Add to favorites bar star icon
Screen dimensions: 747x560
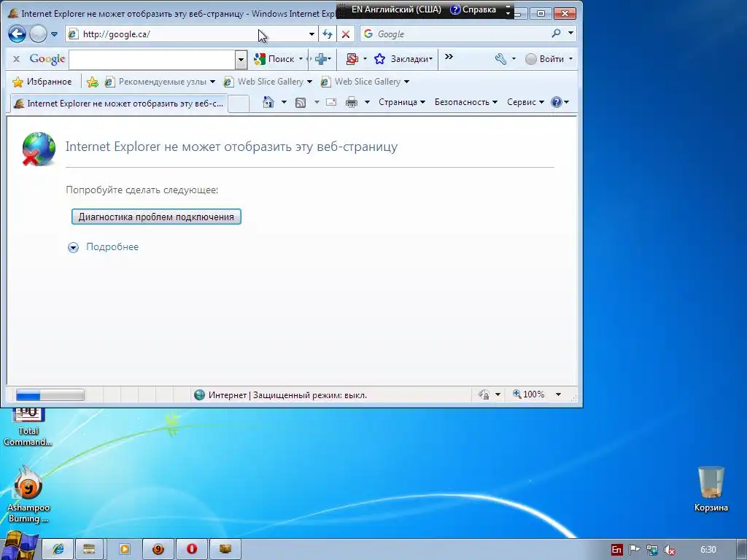(93, 82)
